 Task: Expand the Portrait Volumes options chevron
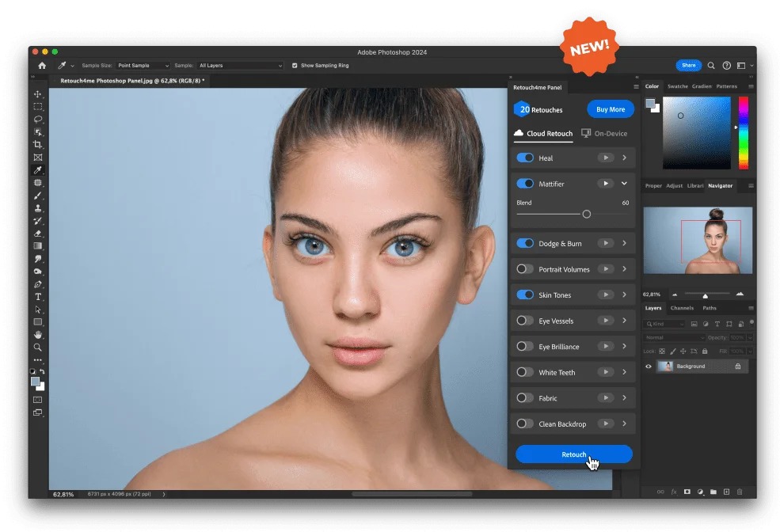624,269
